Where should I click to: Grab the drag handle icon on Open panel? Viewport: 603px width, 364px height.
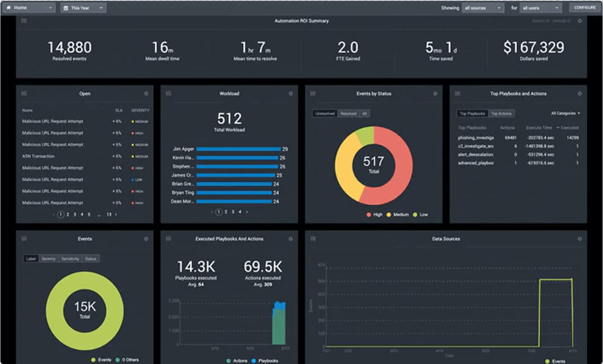[x=24, y=94]
